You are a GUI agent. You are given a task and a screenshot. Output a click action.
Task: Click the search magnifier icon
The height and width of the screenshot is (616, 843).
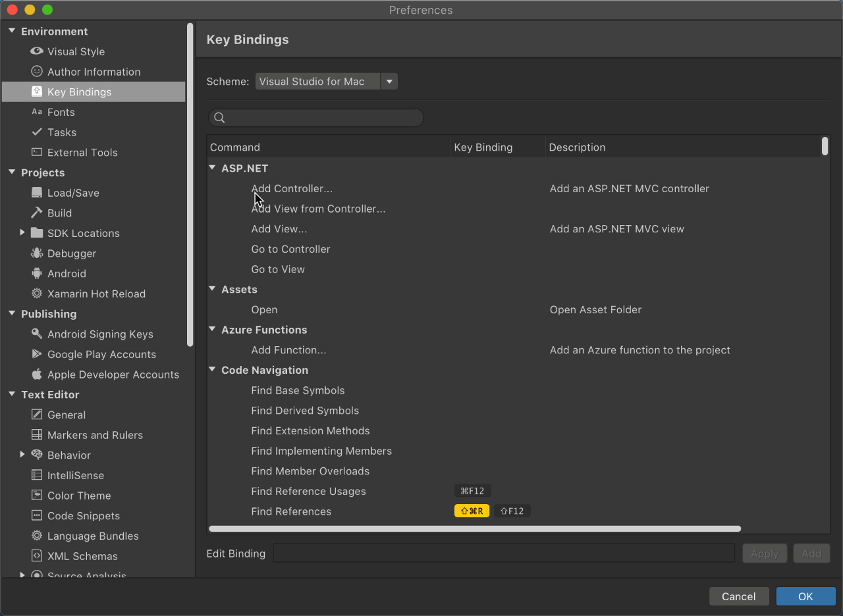pyautogui.click(x=220, y=118)
